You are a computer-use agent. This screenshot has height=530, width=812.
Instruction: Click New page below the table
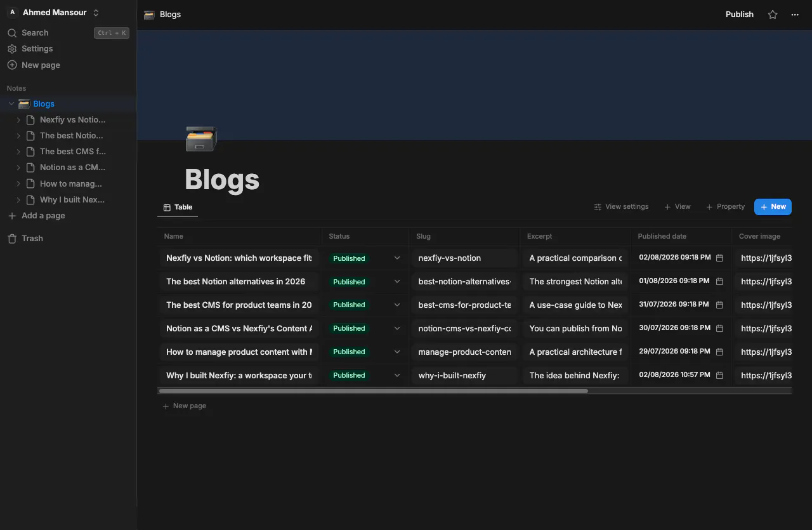click(x=184, y=406)
